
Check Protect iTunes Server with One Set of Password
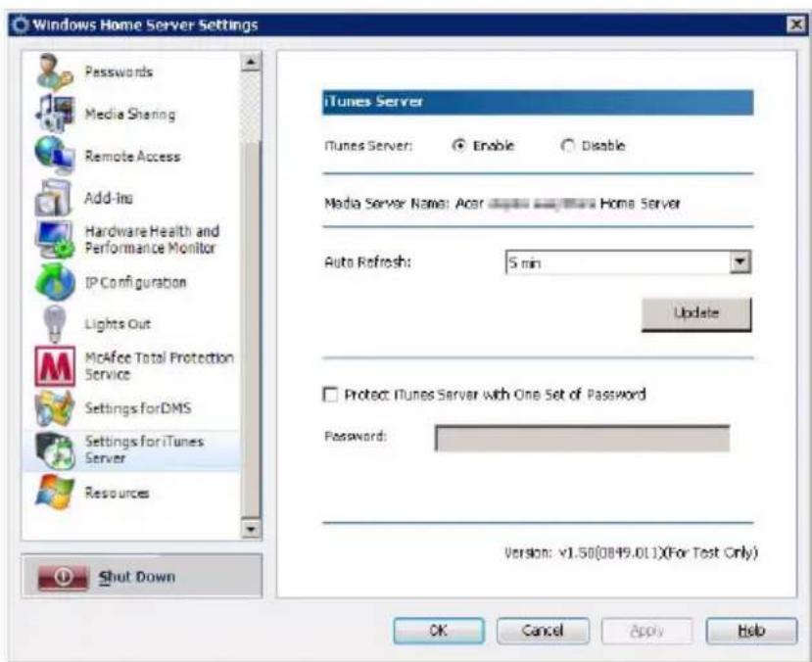(x=330, y=395)
